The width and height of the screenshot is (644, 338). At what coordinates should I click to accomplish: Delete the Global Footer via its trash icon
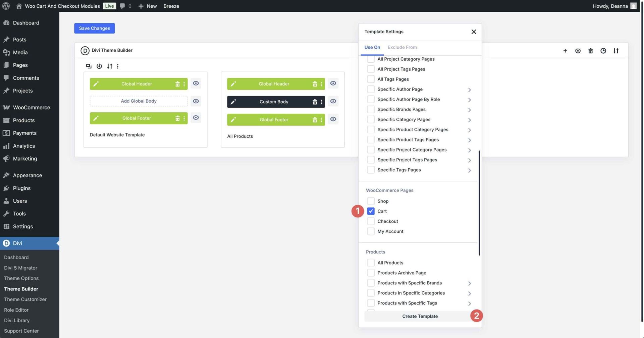pyautogui.click(x=177, y=118)
